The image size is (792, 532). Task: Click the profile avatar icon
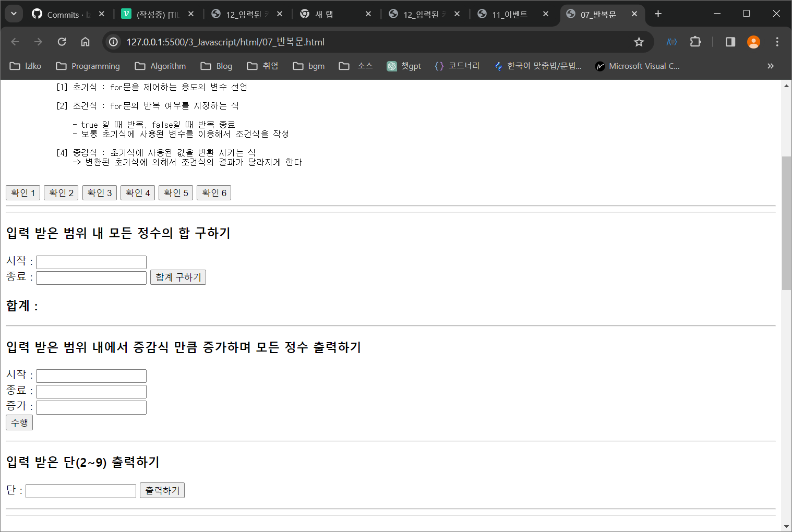(x=753, y=42)
